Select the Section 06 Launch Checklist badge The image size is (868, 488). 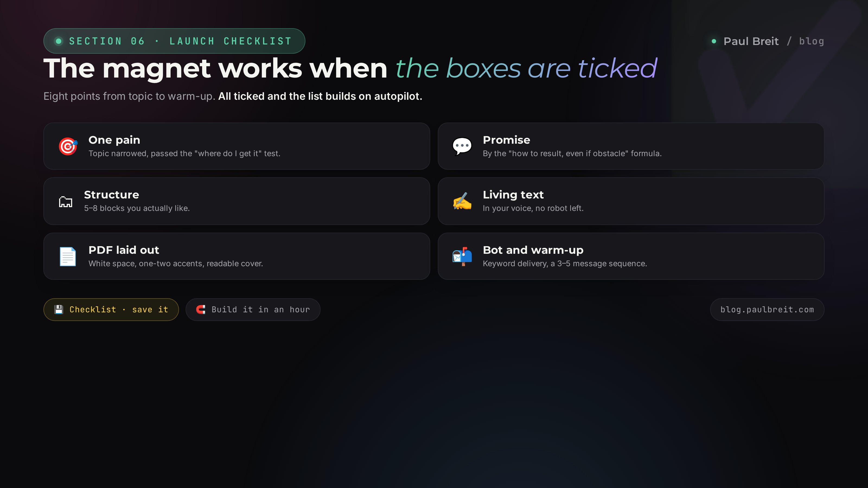point(174,41)
